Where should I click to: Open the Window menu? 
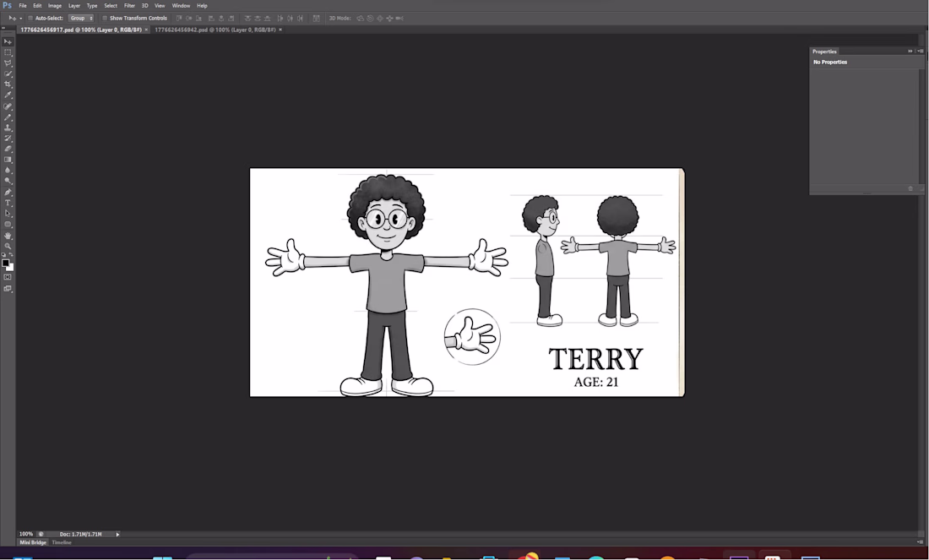coord(181,5)
